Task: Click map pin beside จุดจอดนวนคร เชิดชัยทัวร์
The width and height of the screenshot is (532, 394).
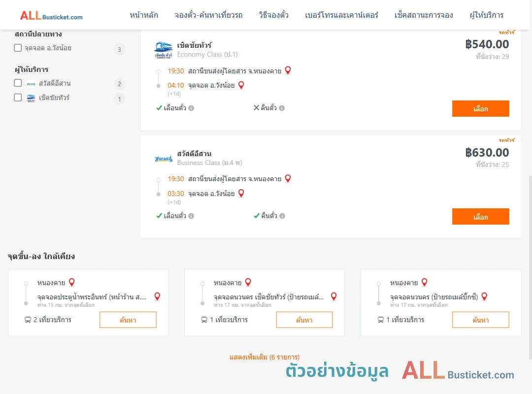Action: [x=334, y=296]
